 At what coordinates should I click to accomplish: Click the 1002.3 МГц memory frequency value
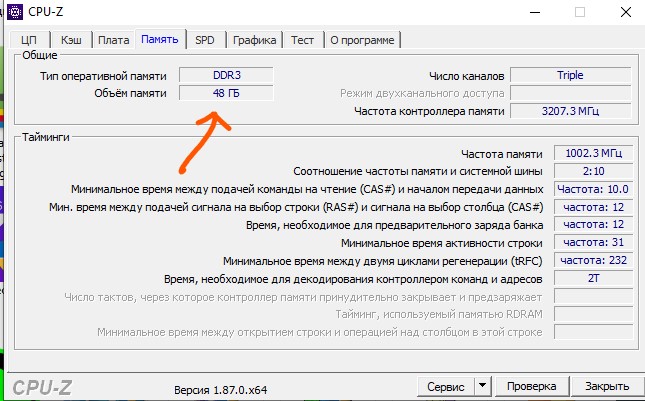[593, 153]
